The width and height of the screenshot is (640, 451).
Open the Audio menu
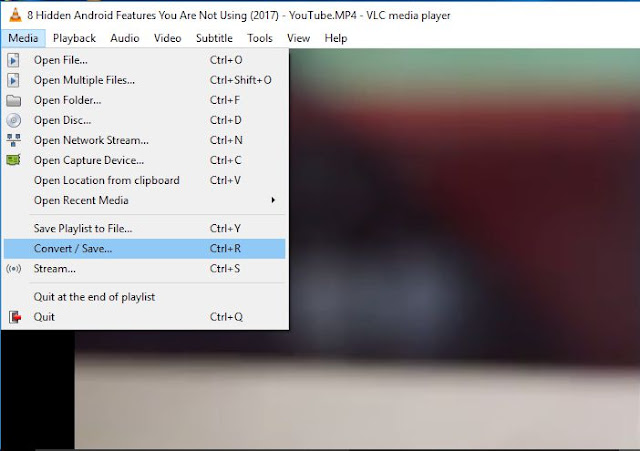coord(124,38)
